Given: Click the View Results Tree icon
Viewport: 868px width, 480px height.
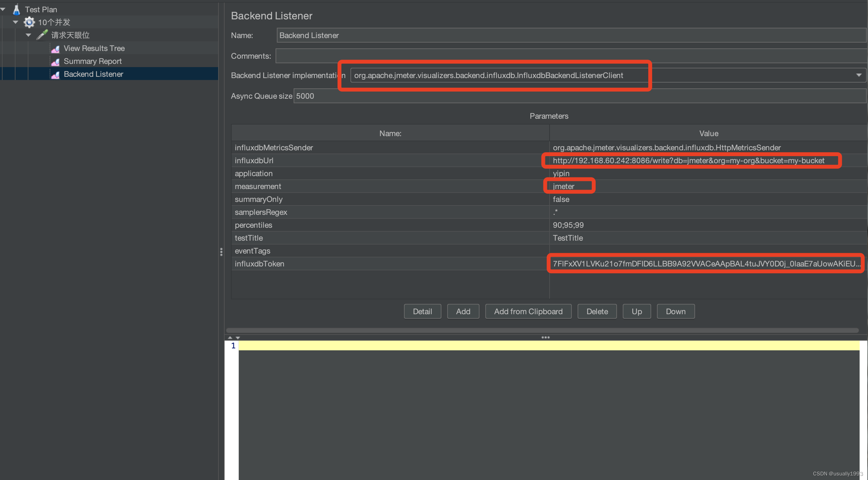Looking at the screenshot, I should [x=56, y=48].
